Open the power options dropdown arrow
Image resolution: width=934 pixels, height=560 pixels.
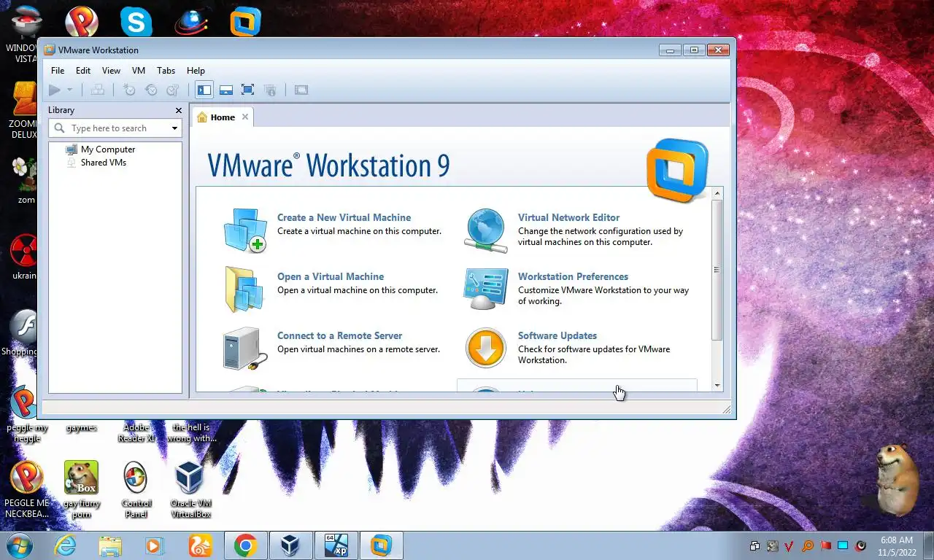click(70, 90)
